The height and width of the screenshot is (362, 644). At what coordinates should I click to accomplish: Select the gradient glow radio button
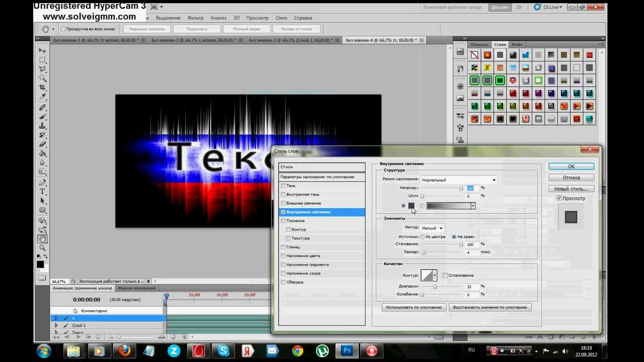coord(422,206)
